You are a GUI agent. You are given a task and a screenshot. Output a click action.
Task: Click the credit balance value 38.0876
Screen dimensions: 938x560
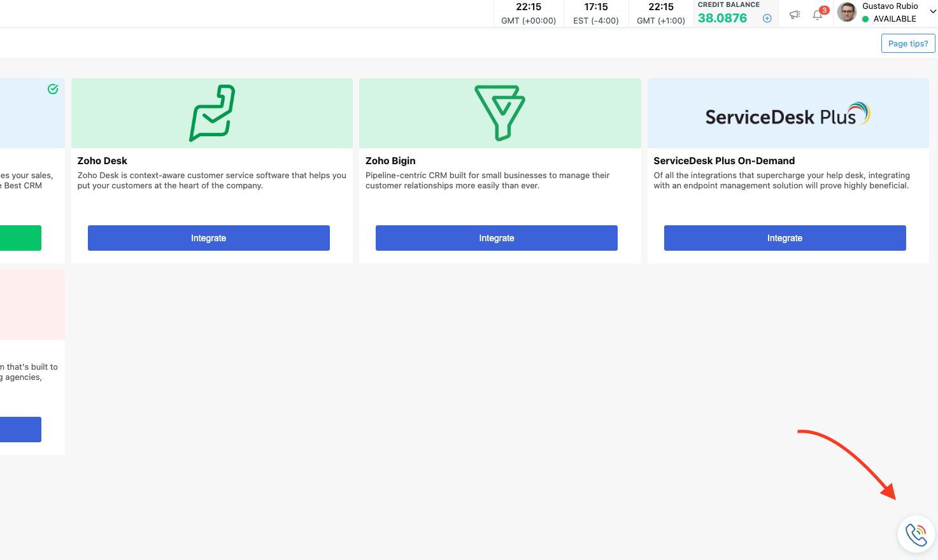coord(722,18)
